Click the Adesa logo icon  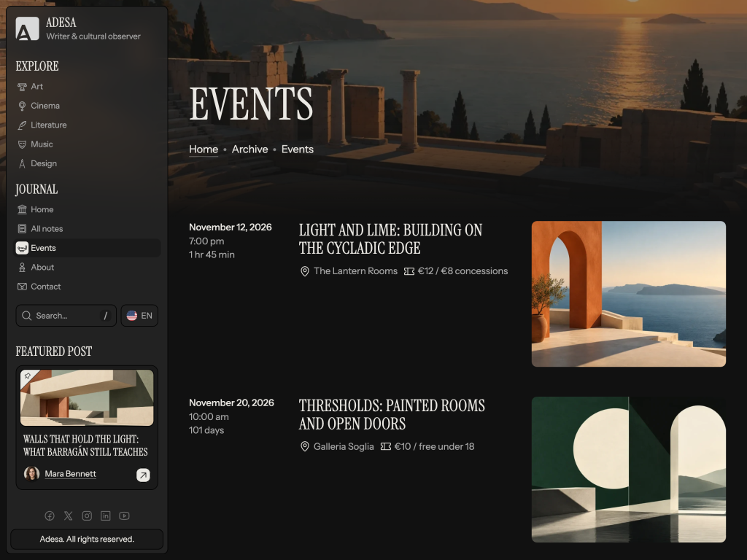click(x=27, y=28)
